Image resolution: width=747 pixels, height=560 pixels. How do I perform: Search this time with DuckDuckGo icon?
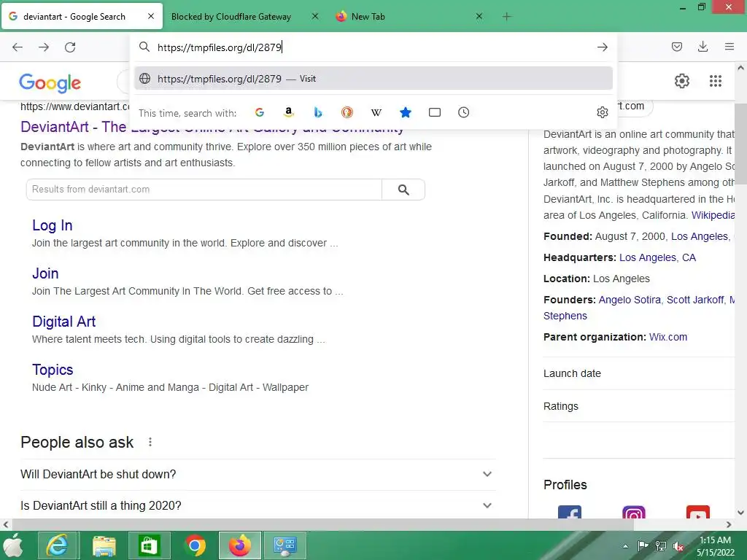coord(347,112)
